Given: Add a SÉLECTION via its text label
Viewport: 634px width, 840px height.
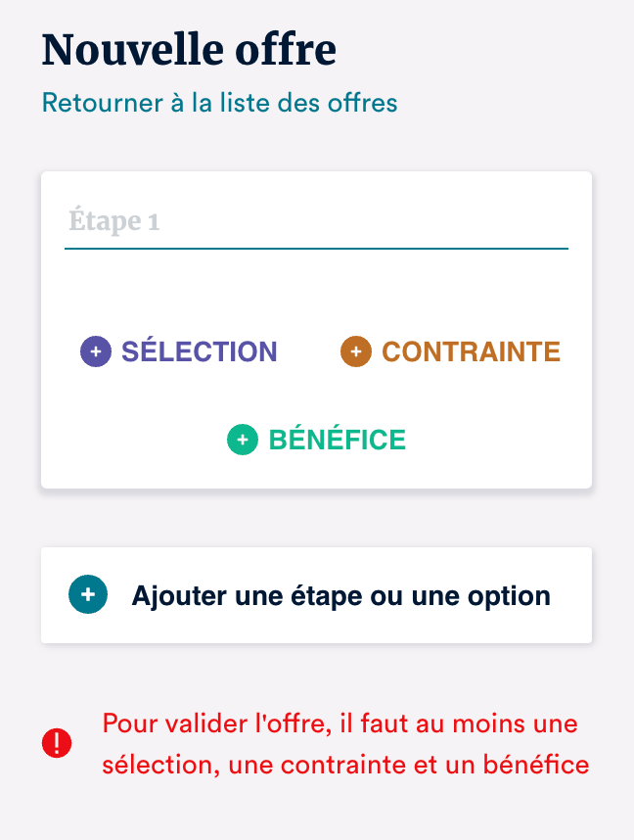Looking at the screenshot, I should coord(199,351).
